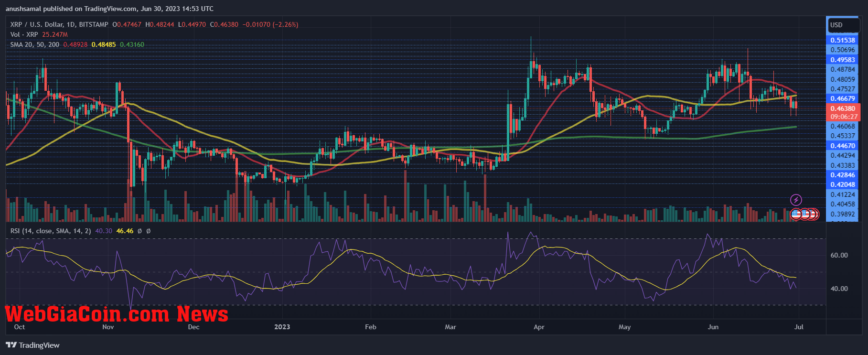868x355 pixels.
Task: Click the 0.41224 price axis label
Action: 843,194
